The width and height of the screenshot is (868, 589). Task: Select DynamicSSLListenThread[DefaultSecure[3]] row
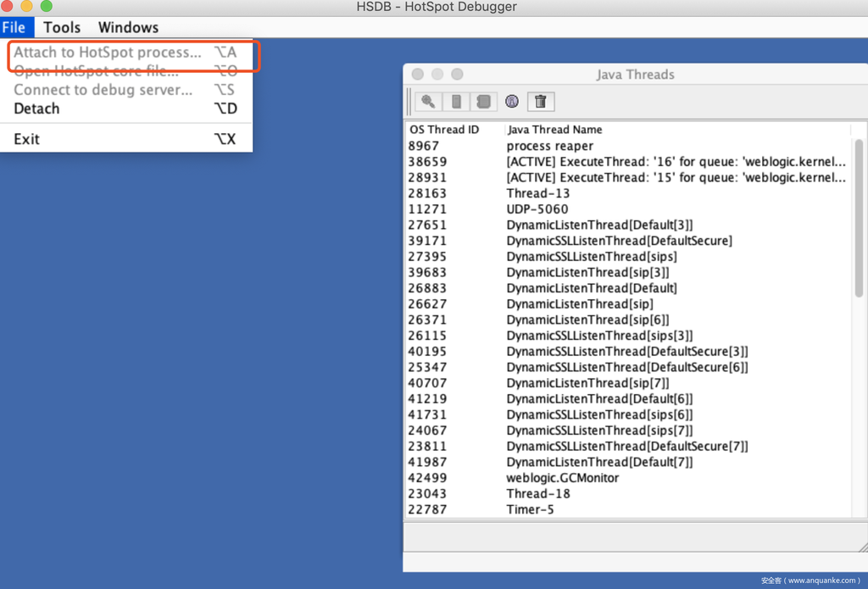(x=628, y=352)
